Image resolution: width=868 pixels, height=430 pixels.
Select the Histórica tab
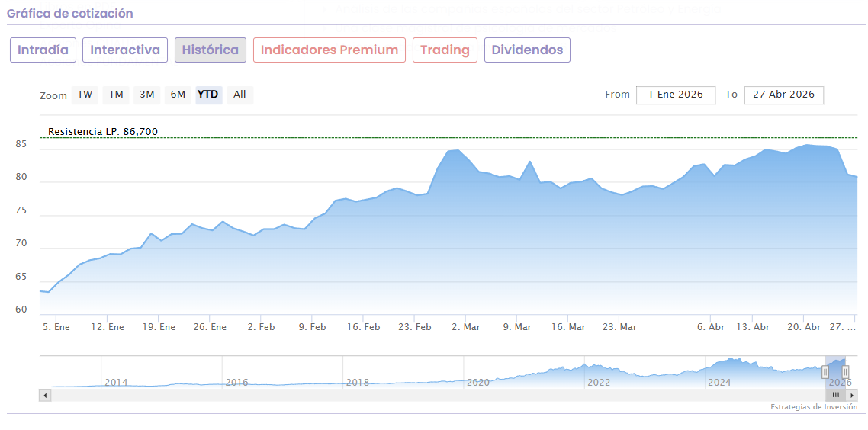(x=211, y=50)
